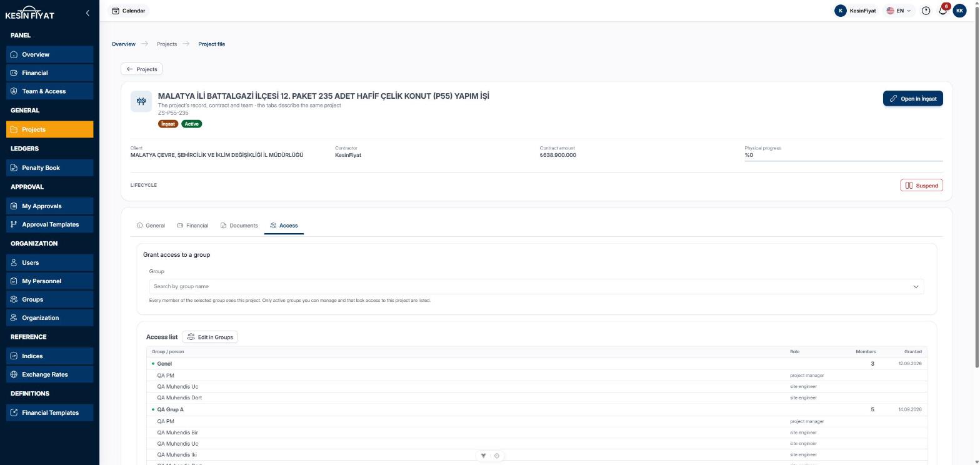Open Organization in the sidebar
Viewport: 980px width, 465px height.
click(49, 317)
